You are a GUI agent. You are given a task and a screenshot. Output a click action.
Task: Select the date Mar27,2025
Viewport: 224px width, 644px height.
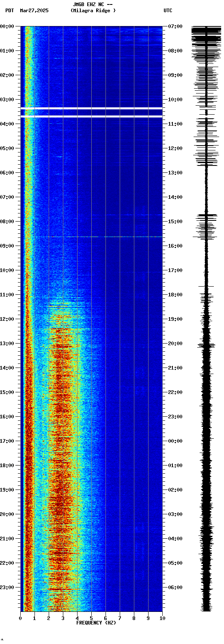coord(34,11)
